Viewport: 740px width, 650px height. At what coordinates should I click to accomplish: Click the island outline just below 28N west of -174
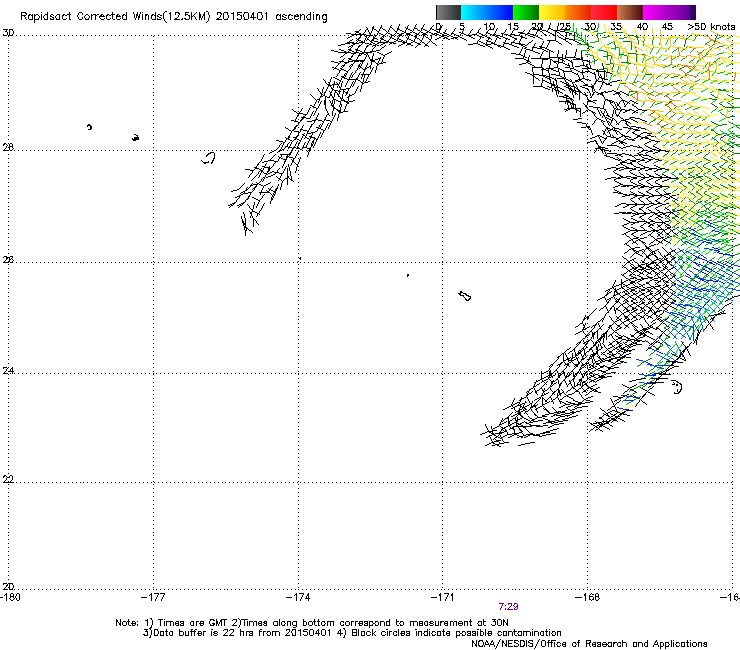coord(209,158)
